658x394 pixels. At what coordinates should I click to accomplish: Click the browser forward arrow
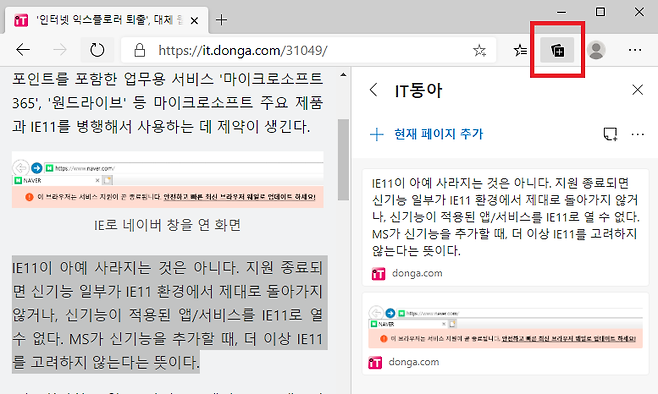[60, 50]
